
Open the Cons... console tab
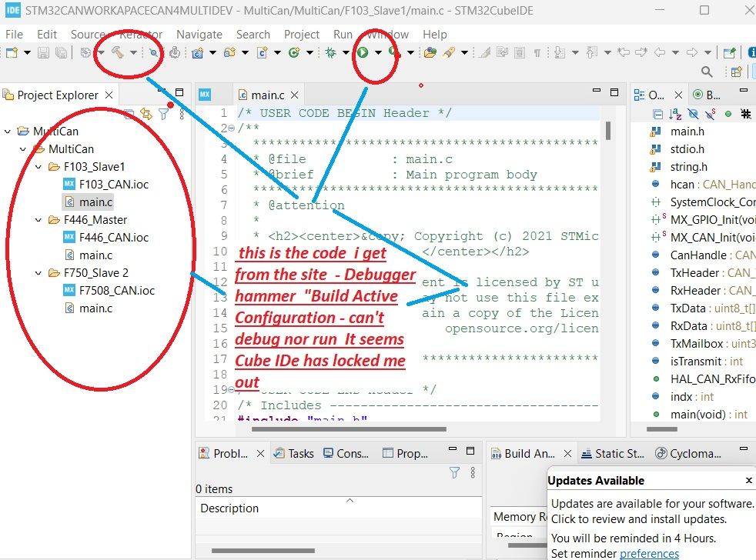346,454
